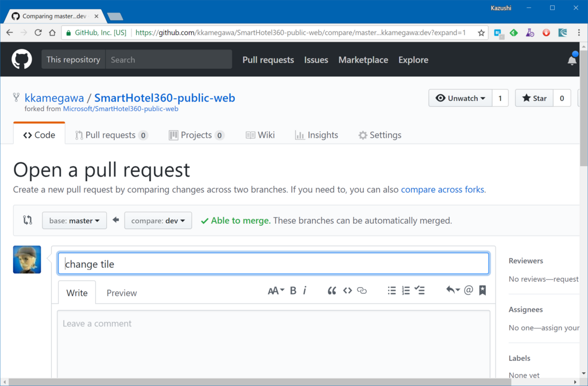Open the Insights tab
Image resolution: width=588 pixels, height=386 pixels.
316,135
